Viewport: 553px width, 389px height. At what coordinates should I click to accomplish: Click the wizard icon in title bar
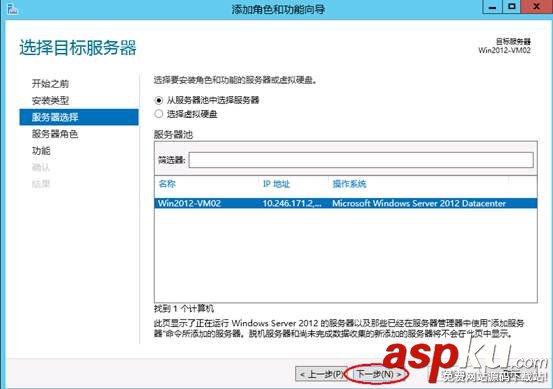(x=13, y=9)
